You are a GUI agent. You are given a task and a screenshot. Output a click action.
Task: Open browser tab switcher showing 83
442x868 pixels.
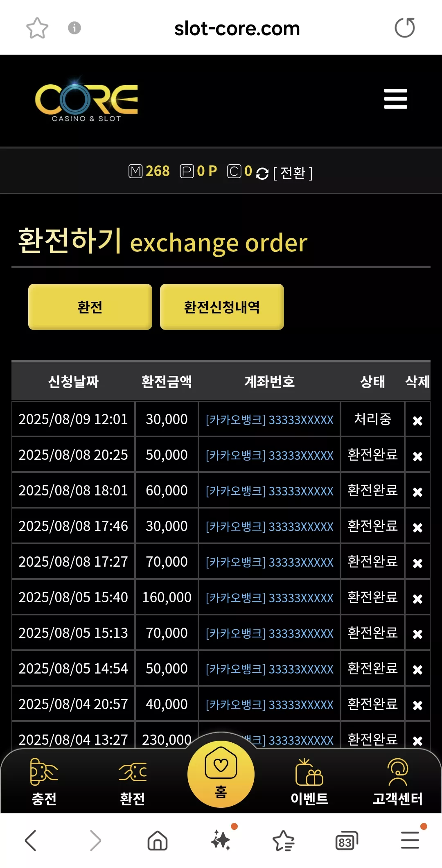point(346,841)
